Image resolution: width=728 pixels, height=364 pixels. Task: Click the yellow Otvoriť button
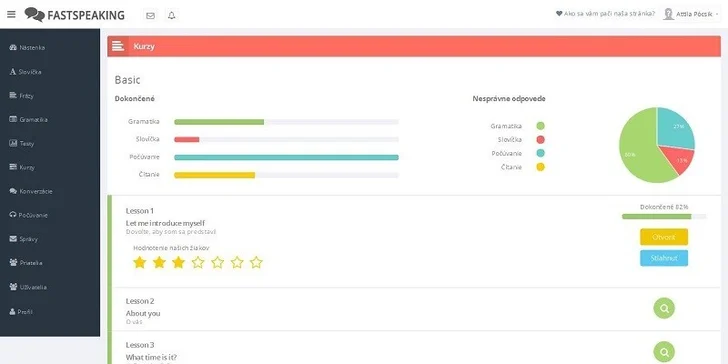tap(664, 237)
